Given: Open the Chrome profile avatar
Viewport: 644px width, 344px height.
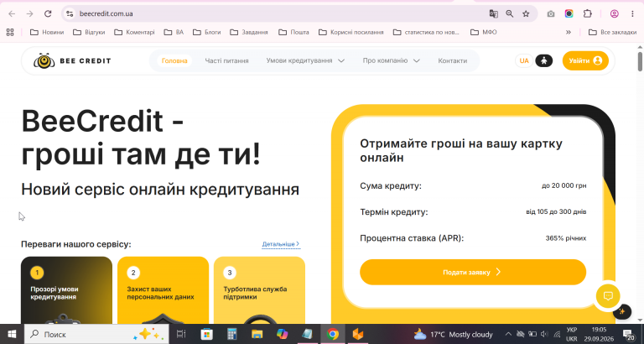Looking at the screenshot, I should click(614, 13).
